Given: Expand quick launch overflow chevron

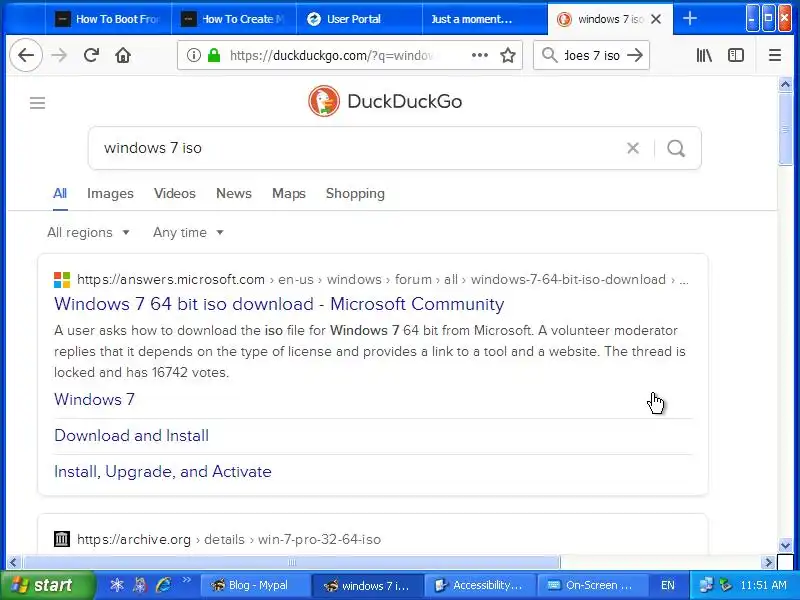Looking at the screenshot, I should pos(186,580).
